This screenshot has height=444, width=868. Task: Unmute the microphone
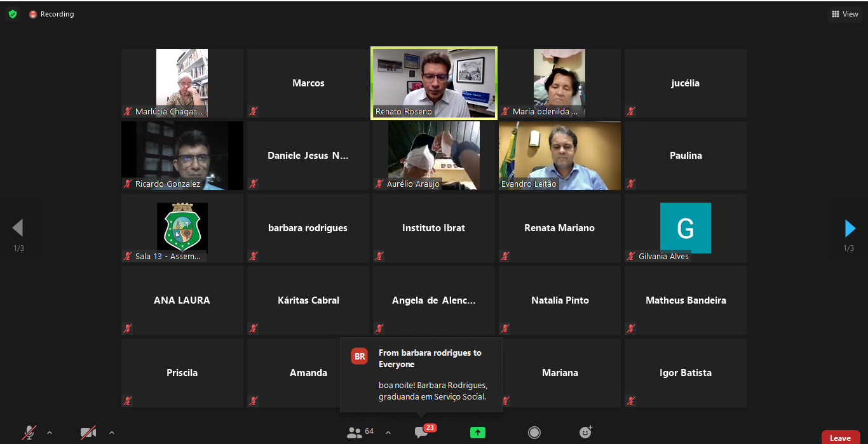tap(29, 433)
